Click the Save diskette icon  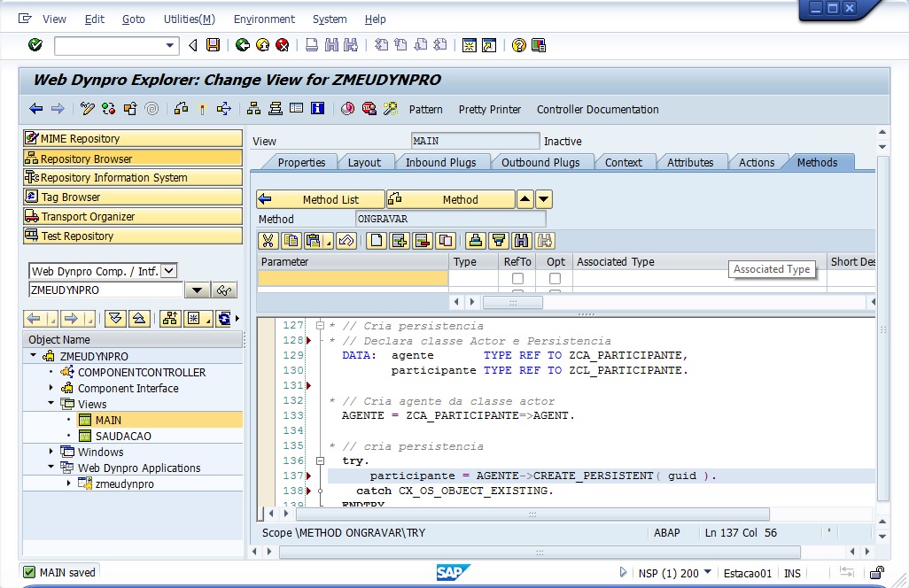click(x=213, y=45)
